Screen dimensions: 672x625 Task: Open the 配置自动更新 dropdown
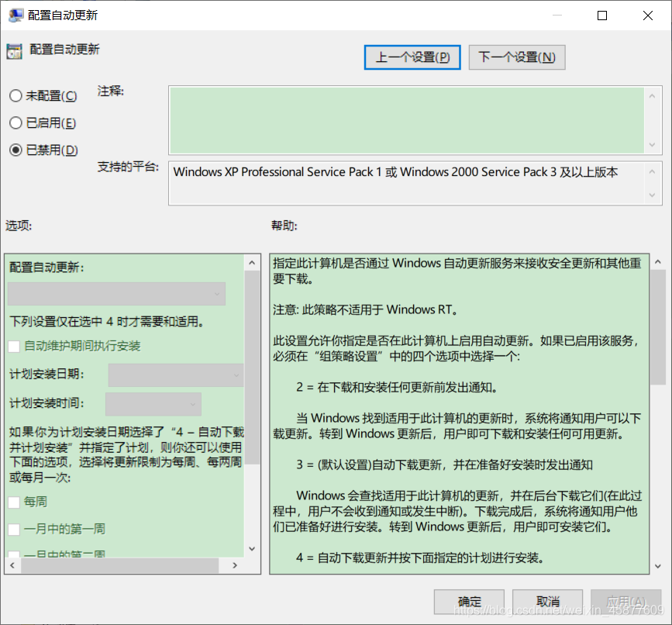tap(116, 294)
